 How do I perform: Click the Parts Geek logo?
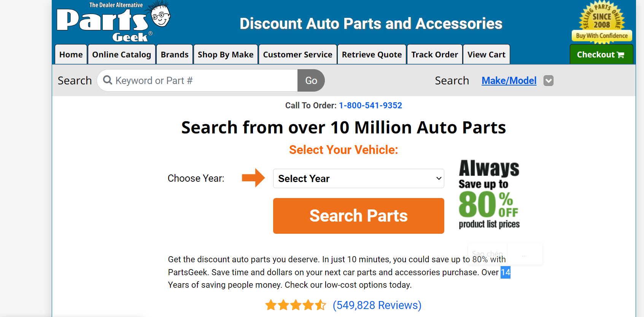click(114, 21)
